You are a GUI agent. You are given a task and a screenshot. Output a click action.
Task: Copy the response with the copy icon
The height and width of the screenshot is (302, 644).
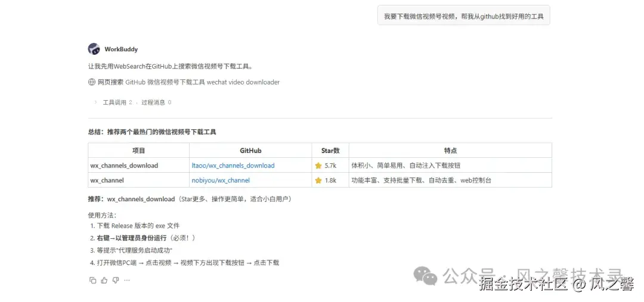coord(92,280)
